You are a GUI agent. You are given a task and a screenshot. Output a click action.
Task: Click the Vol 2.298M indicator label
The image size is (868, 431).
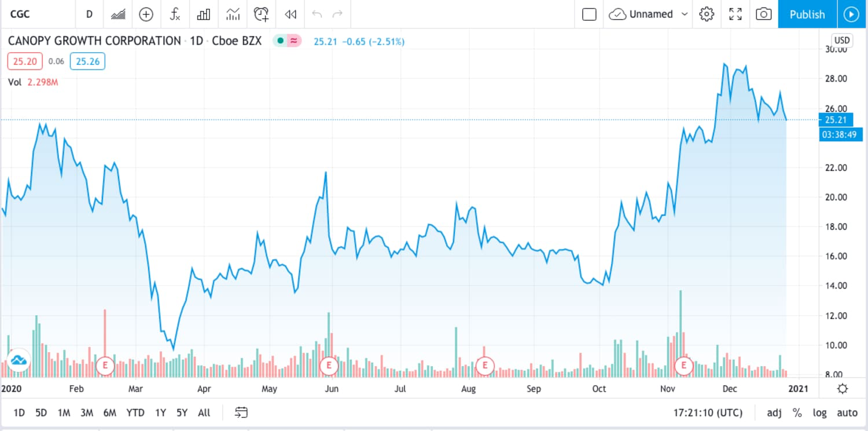click(33, 82)
